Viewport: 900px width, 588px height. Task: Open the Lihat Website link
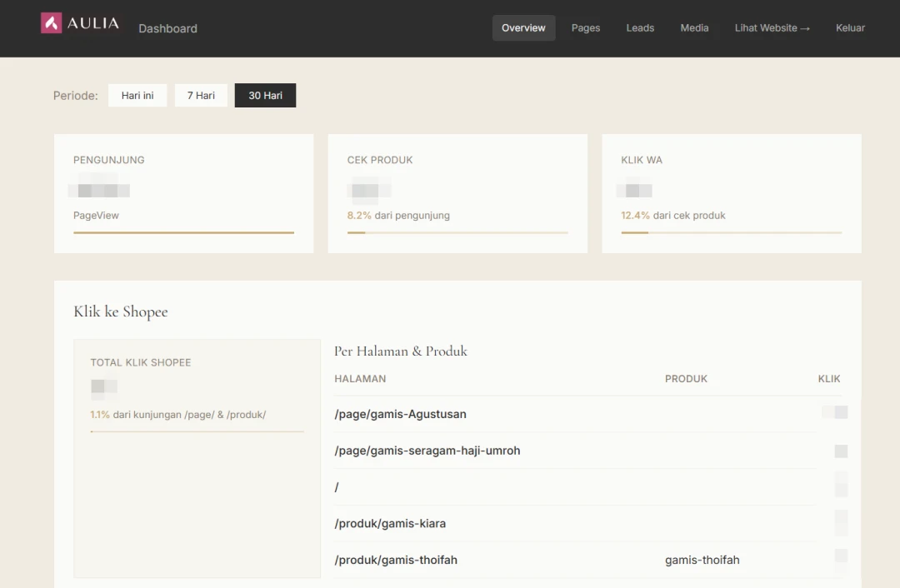[x=772, y=28]
